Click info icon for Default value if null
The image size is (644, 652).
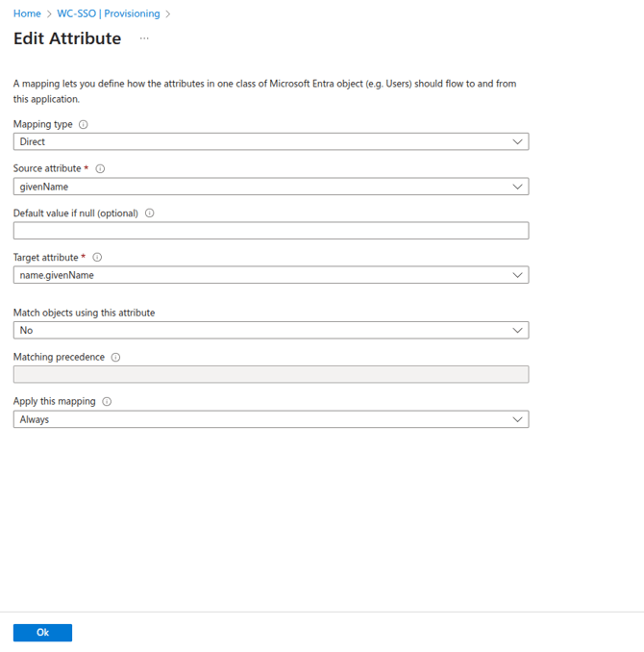(x=150, y=213)
